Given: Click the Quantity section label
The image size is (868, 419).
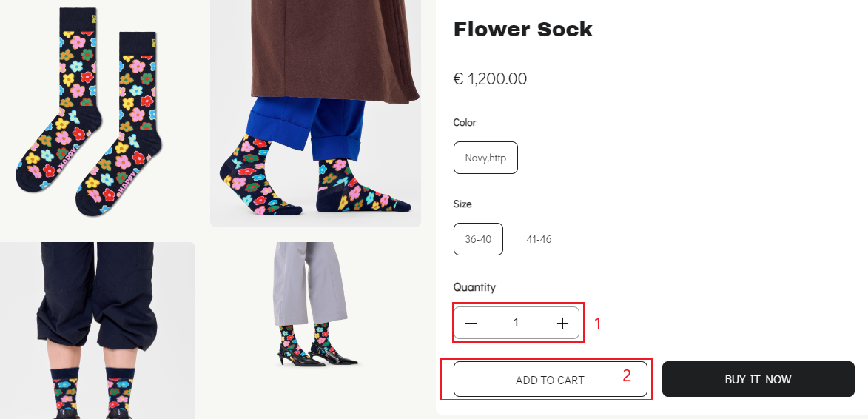Looking at the screenshot, I should (474, 287).
